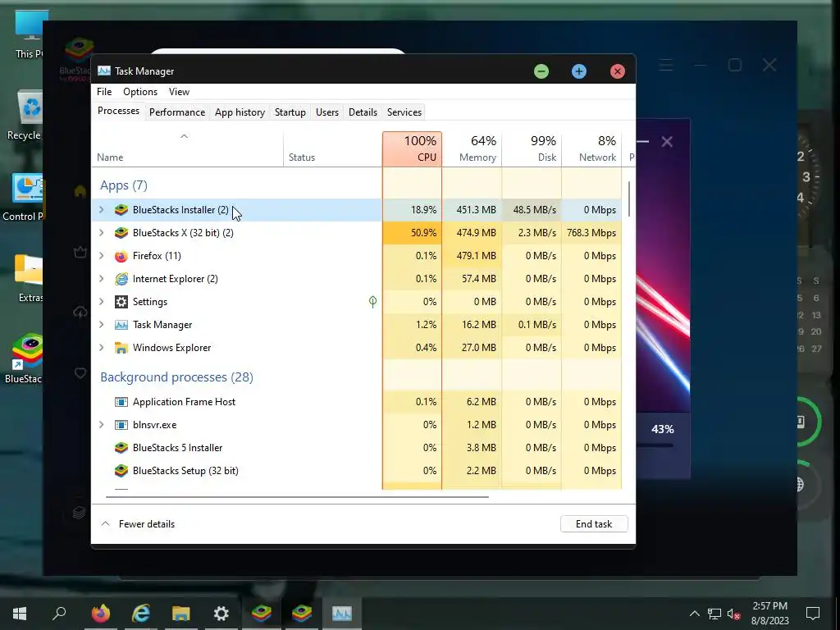Click the taskbar clock showing 2:57 PM

pyautogui.click(x=769, y=614)
